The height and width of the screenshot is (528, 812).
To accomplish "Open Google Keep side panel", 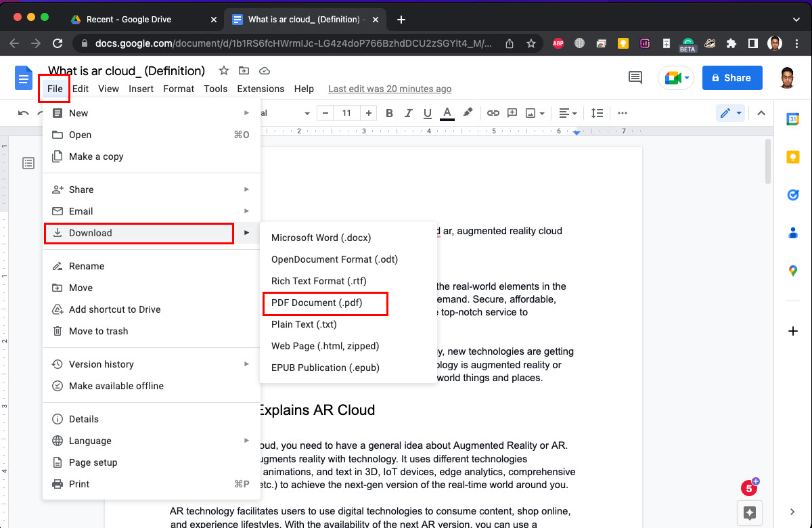I will pos(792,157).
